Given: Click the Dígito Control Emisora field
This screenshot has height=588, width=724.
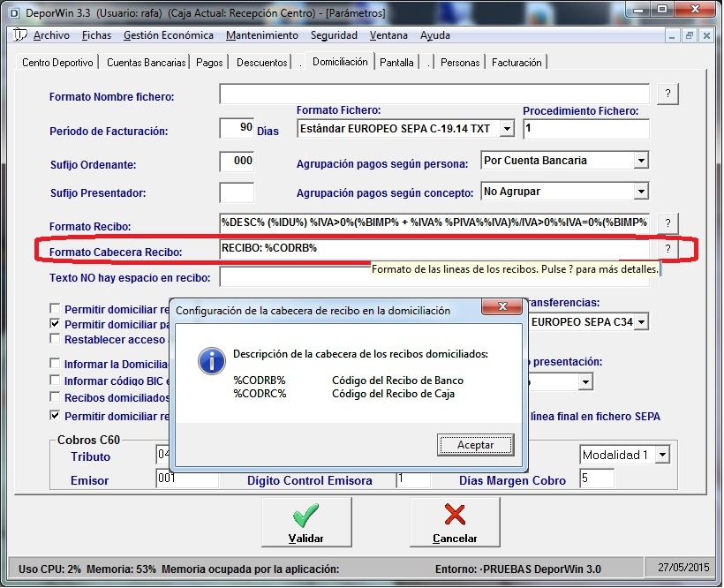Looking at the screenshot, I should click(413, 479).
